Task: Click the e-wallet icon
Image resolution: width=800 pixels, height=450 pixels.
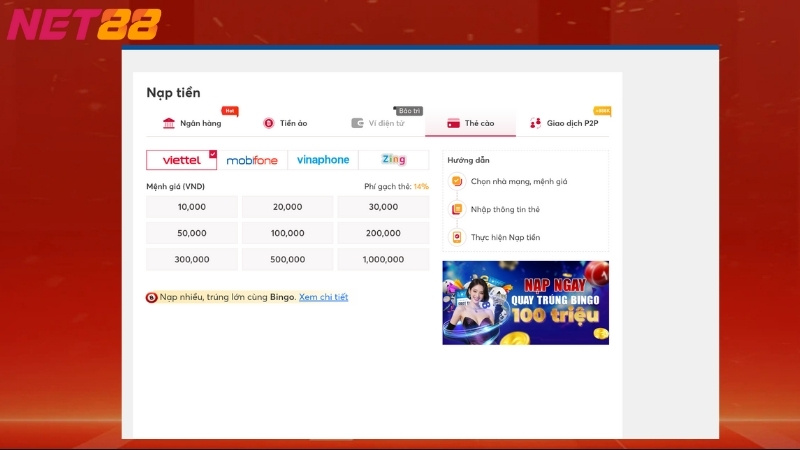Action: point(357,123)
